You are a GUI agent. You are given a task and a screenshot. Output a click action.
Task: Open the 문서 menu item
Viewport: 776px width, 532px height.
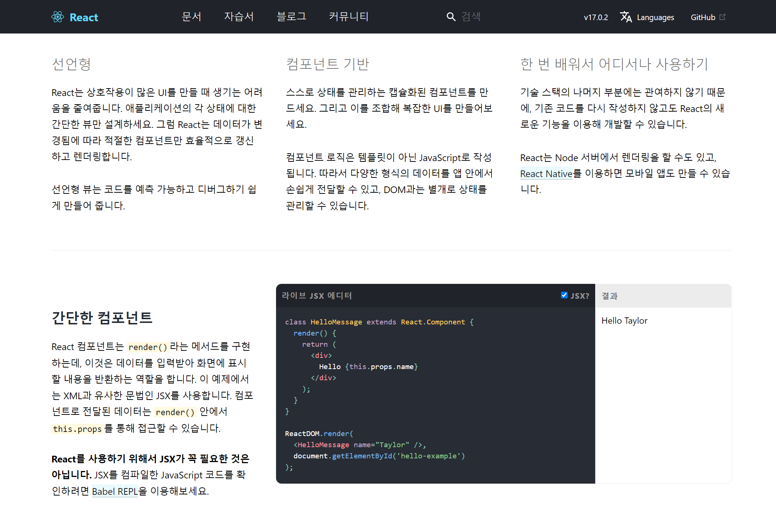pyautogui.click(x=192, y=17)
